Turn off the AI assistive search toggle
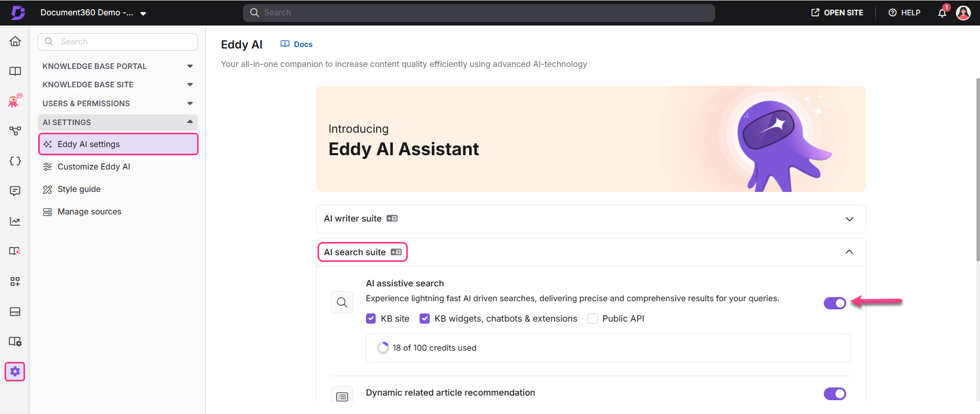This screenshot has width=980, height=414. tap(835, 303)
